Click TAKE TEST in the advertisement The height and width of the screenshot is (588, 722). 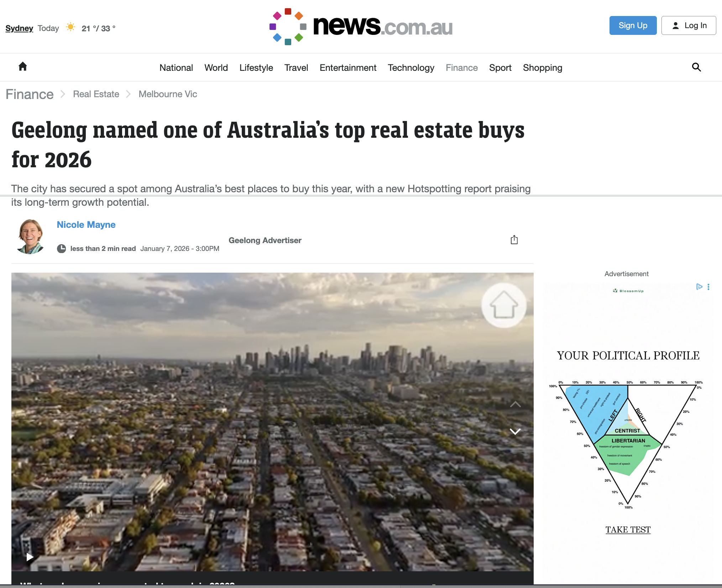point(628,530)
